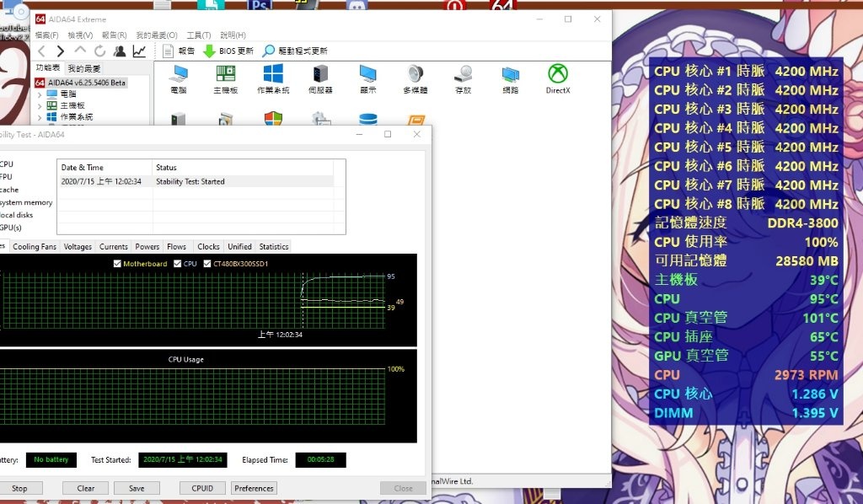This screenshot has width=863, height=504.
Task: Toggle the cache stress option
Action: tap(9, 190)
